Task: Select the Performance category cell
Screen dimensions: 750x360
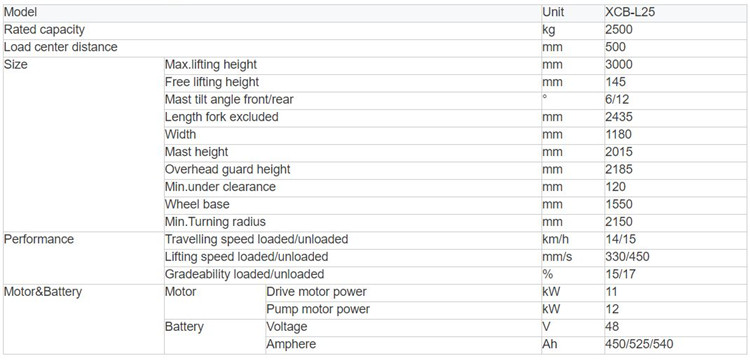Action: 39,239
